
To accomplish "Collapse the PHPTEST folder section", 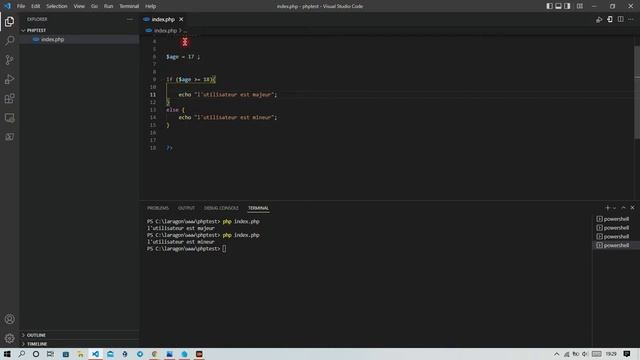I will [79, 30].
